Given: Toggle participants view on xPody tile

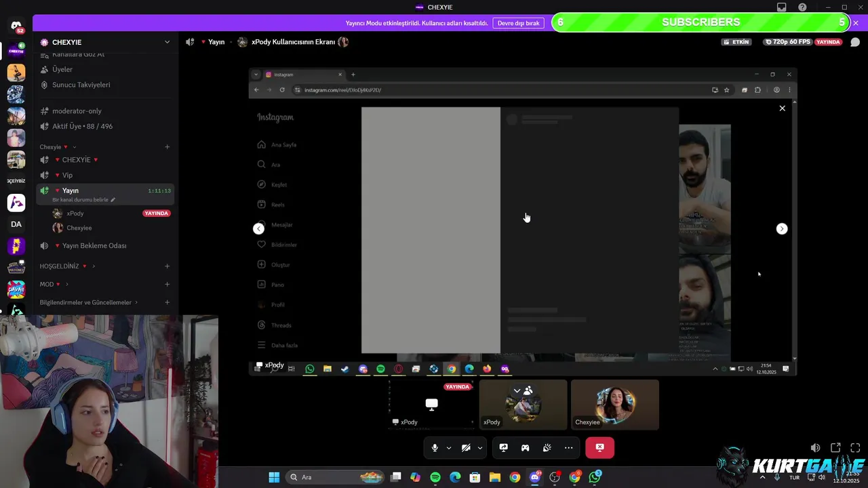Looking at the screenshot, I should (523, 390).
